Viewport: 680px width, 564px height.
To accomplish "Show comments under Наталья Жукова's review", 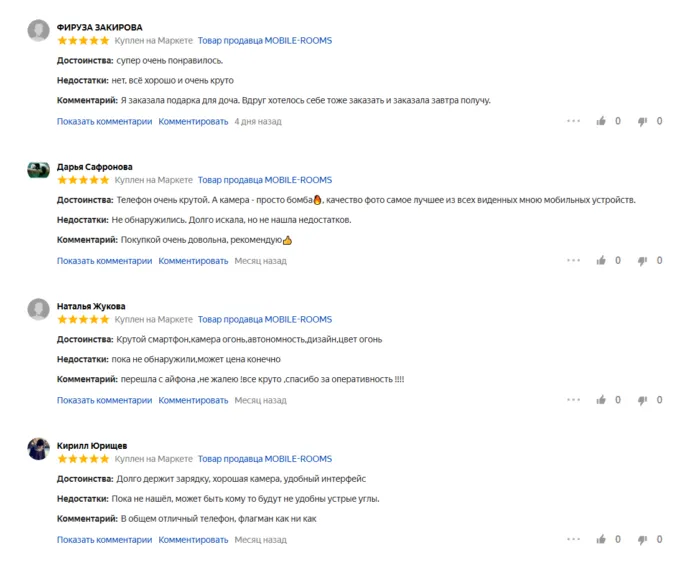I will (104, 400).
